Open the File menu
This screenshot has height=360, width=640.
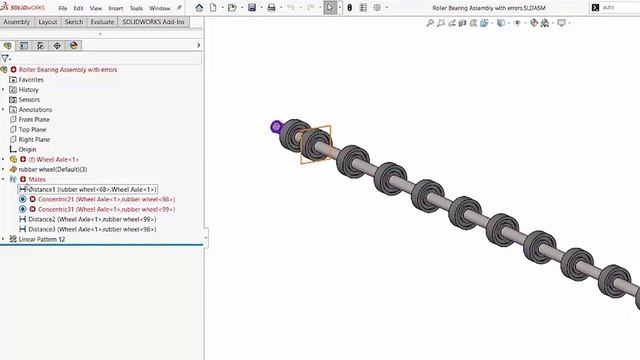pos(63,8)
